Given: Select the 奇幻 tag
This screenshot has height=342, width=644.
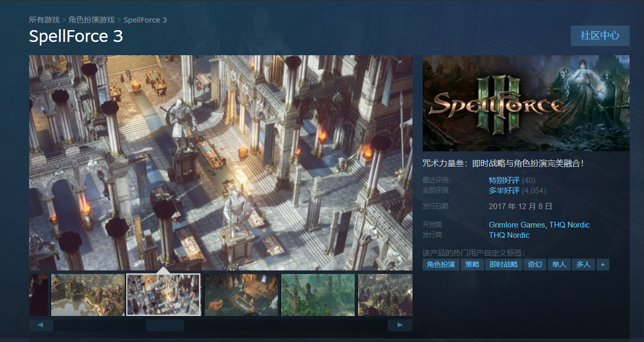Looking at the screenshot, I should coord(535,264).
